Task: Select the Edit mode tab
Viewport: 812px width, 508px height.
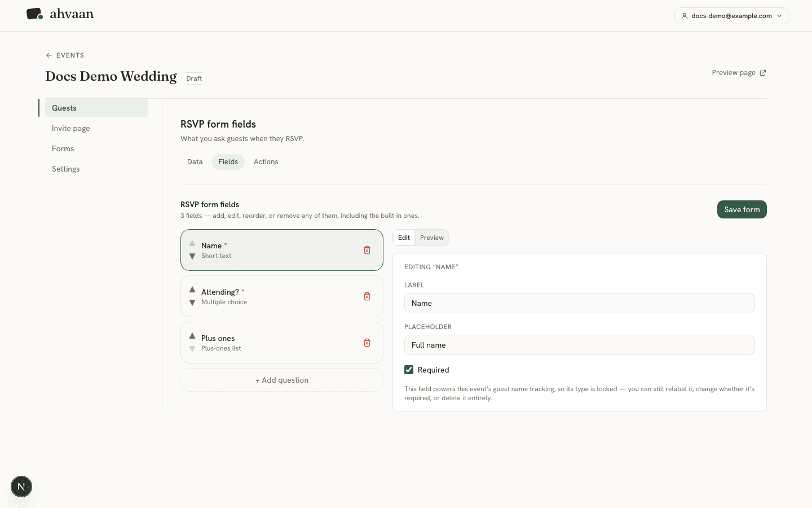Action: click(x=404, y=238)
